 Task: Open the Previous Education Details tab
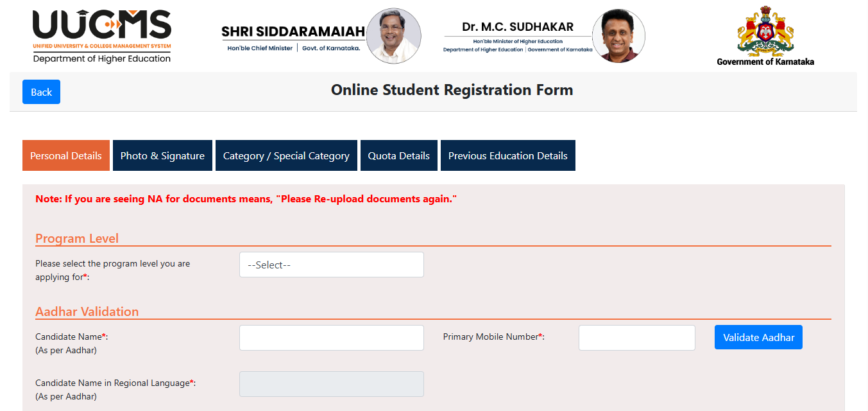(507, 155)
